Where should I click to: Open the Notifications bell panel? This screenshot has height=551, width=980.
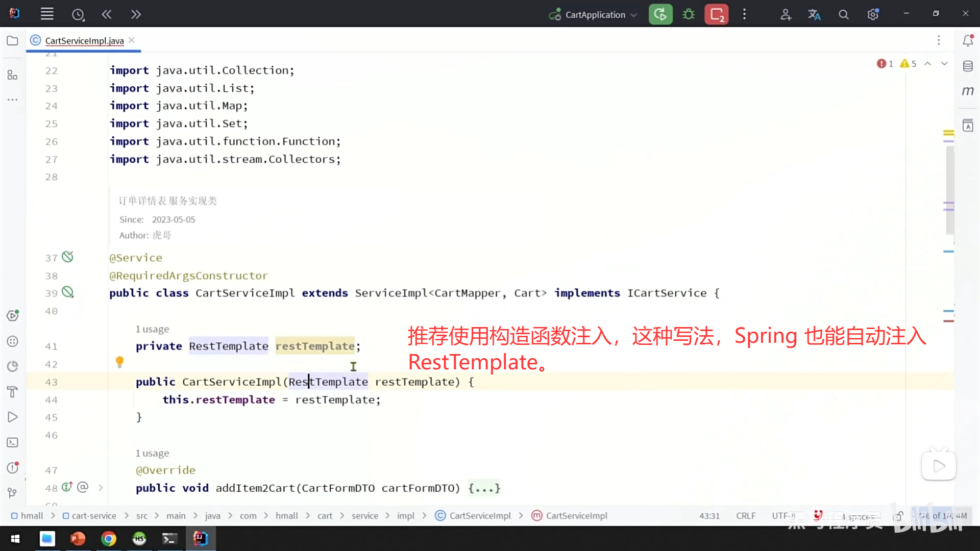pos(968,40)
